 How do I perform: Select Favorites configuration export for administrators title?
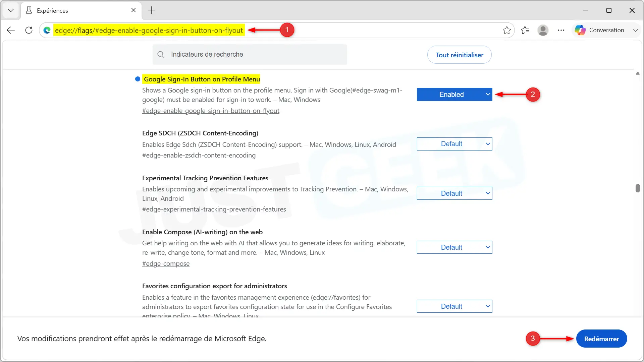[x=215, y=286]
